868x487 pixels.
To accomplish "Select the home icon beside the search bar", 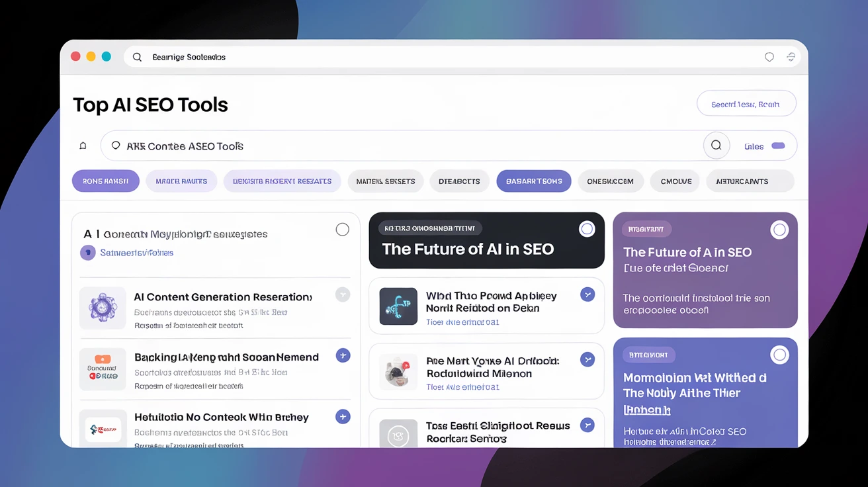I will point(84,145).
